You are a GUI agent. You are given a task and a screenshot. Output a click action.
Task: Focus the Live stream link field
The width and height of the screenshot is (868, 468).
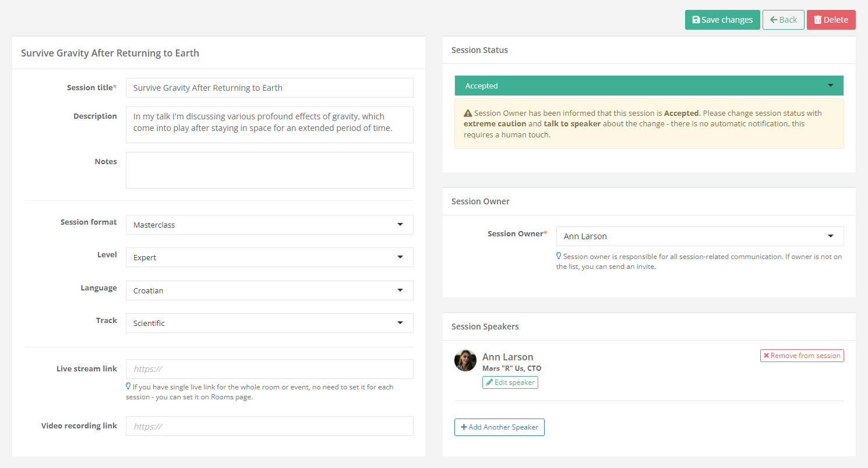click(x=269, y=369)
